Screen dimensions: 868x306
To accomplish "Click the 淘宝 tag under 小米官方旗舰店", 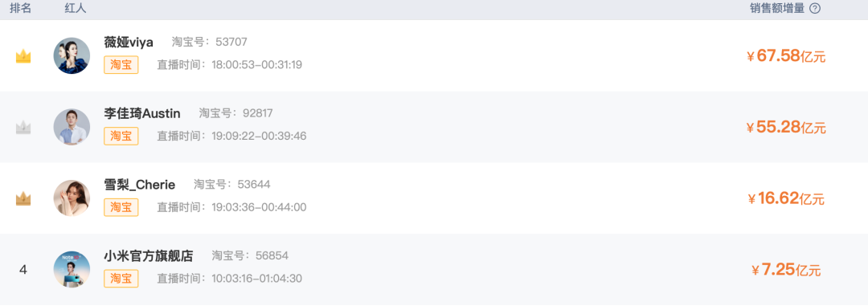I will 121,279.
